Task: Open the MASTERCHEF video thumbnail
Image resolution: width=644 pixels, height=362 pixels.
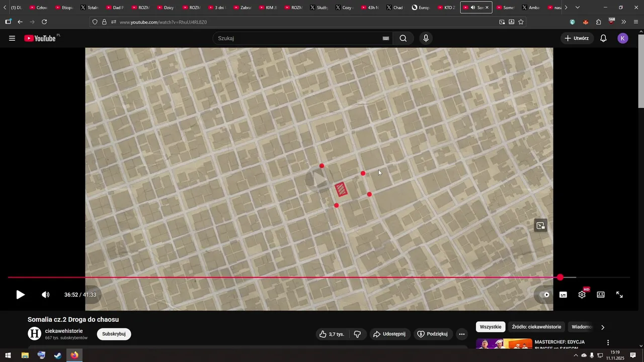Action: point(504,344)
